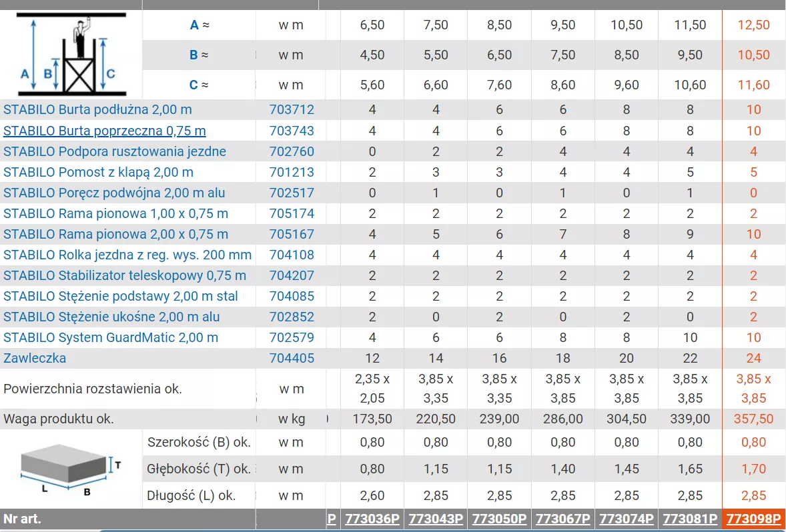Click the standalone P link in Nr art. row

coord(332,519)
